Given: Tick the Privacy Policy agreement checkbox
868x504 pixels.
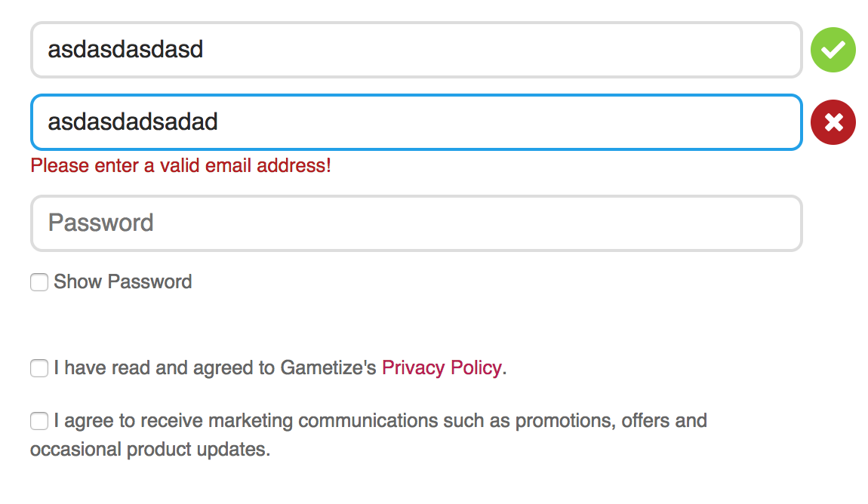Looking at the screenshot, I should pyautogui.click(x=39, y=368).
